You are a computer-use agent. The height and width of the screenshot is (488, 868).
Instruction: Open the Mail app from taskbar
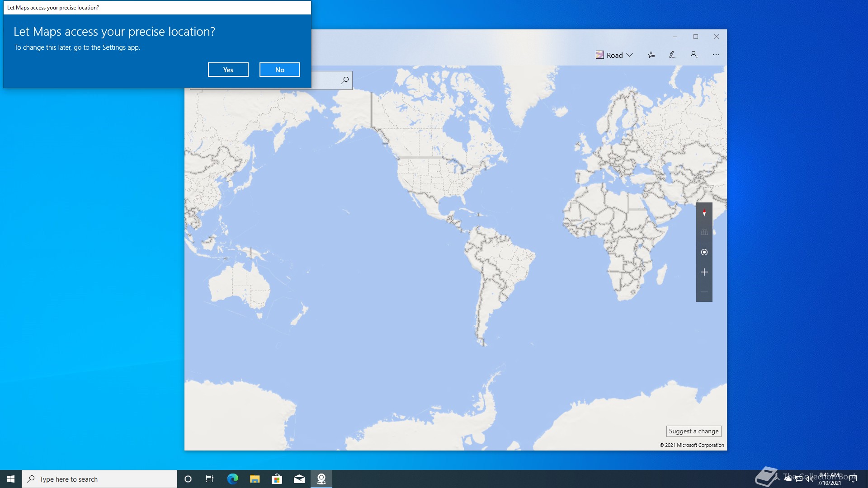click(x=299, y=479)
